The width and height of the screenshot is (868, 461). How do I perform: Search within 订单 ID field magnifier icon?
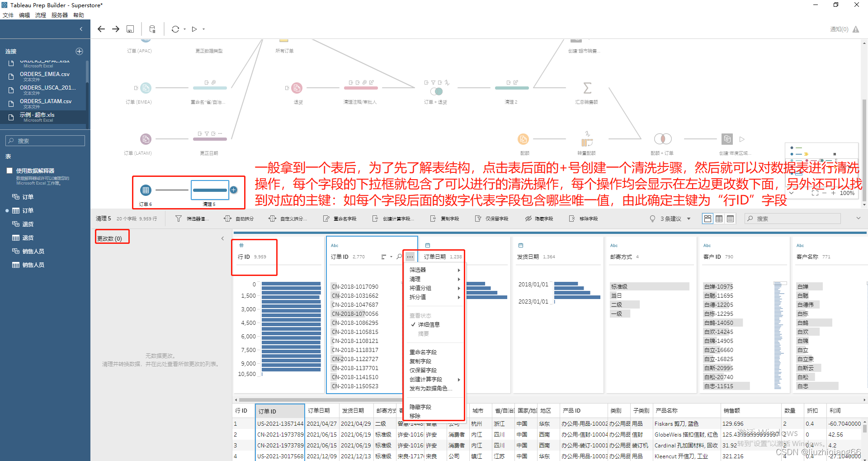(399, 257)
